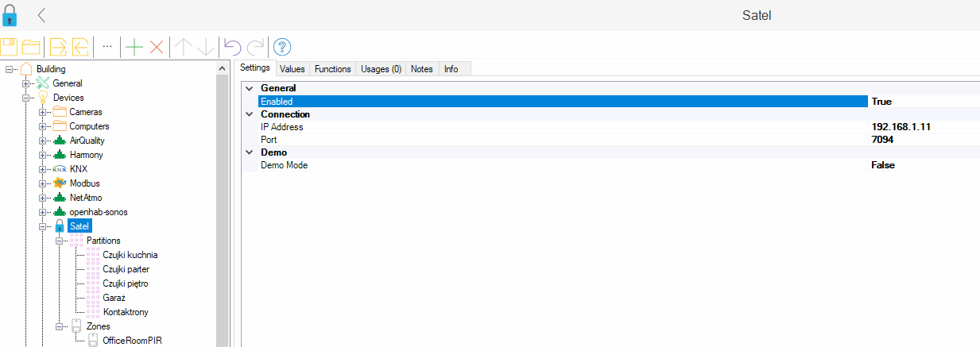
Task: Click the back chevron in header
Action: [41, 15]
